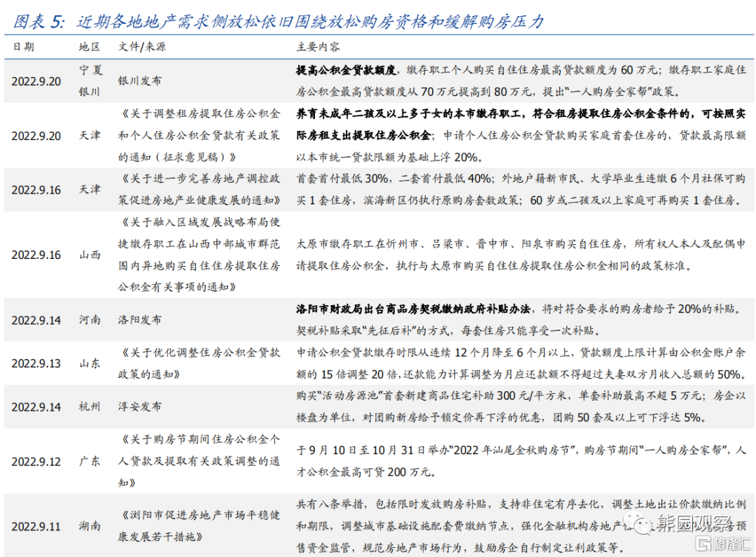Viewport: 756px width, 557px height.
Task: Select the date 2022.9.11
Action: point(36,527)
